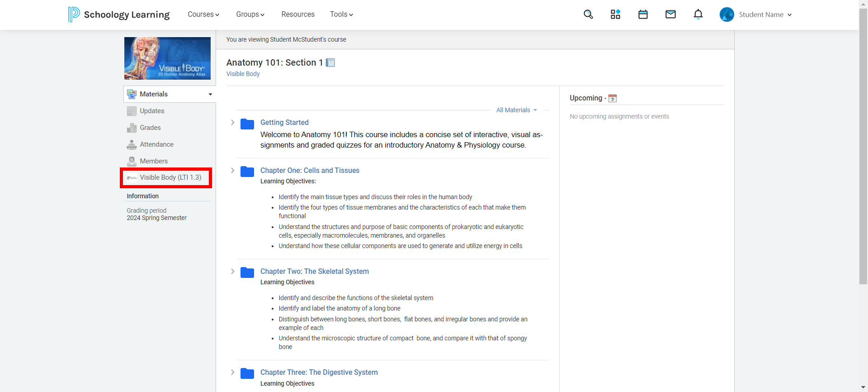Image resolution: width=868 pixels, height=392 pixels.
Task: Expand the Getting Started folder chevron
Action: [232, 123]
